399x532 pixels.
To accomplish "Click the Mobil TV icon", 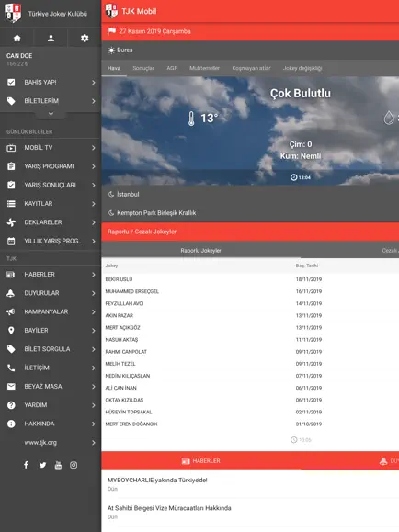I will (x=11, y=148).
